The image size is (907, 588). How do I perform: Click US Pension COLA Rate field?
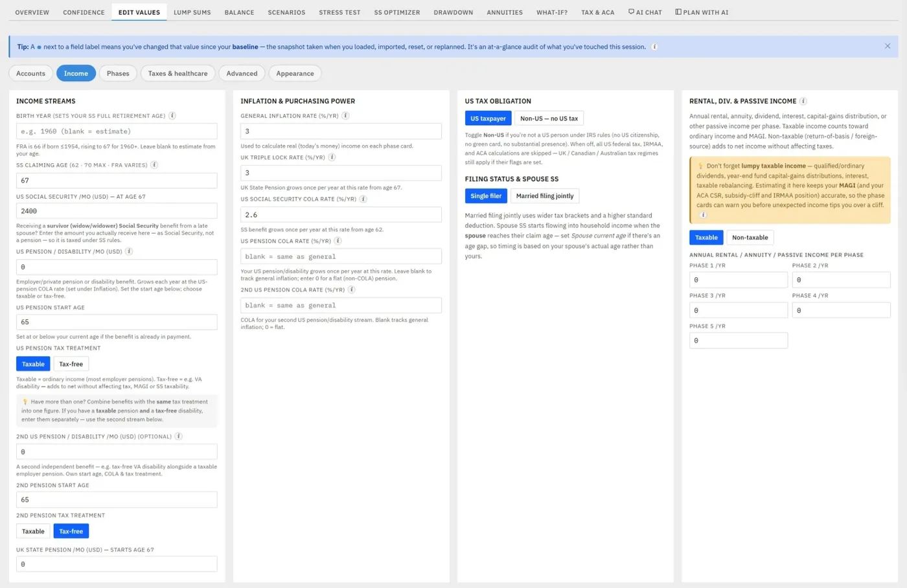point(341,256)
